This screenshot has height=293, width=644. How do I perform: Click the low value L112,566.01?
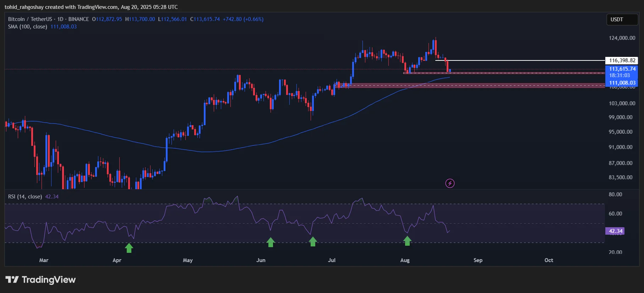pyautogui.click(x=172, y=19)
